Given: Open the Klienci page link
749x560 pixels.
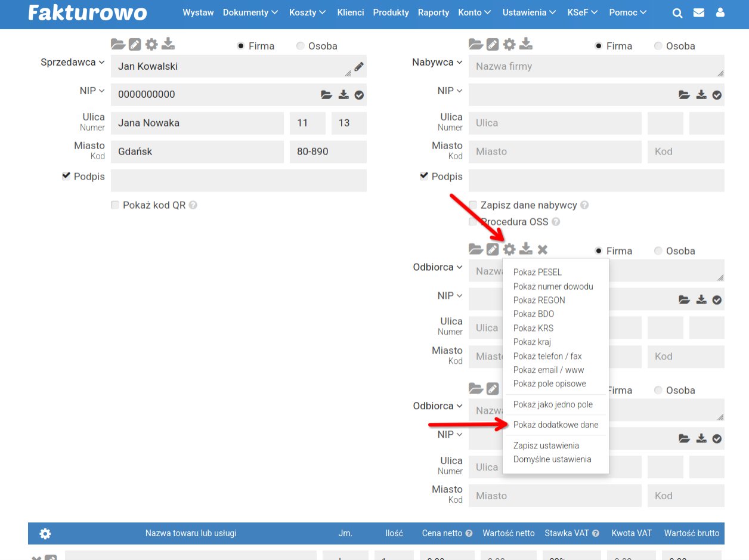Looking at the screenshot, I should click(x=350, y=13).
